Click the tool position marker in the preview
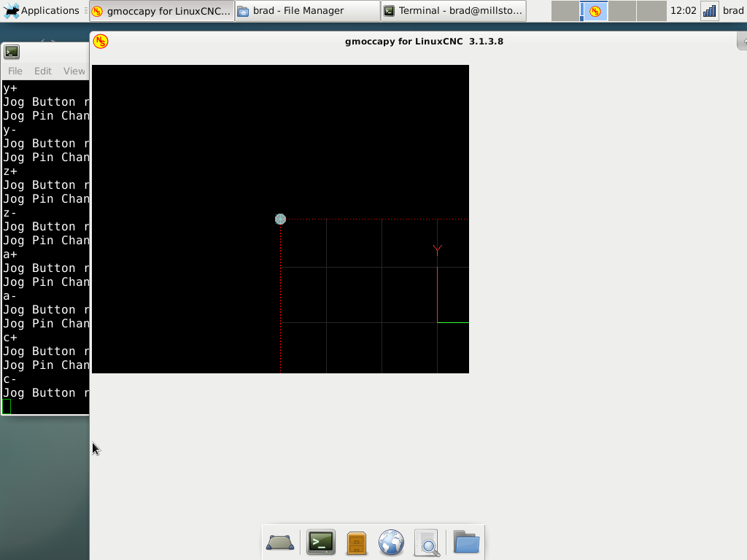The width and height of the screenshot is (747, 560). [x=280, y=219]
